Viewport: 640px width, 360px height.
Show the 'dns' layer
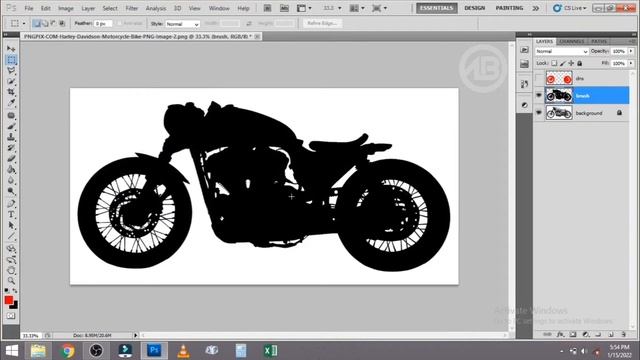[539, 78]
